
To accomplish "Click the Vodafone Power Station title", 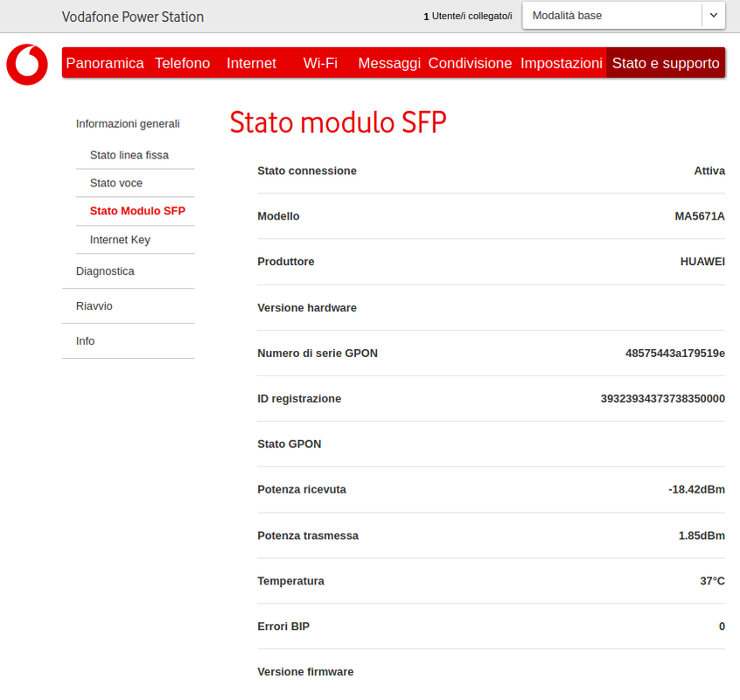I will (133, 17).
